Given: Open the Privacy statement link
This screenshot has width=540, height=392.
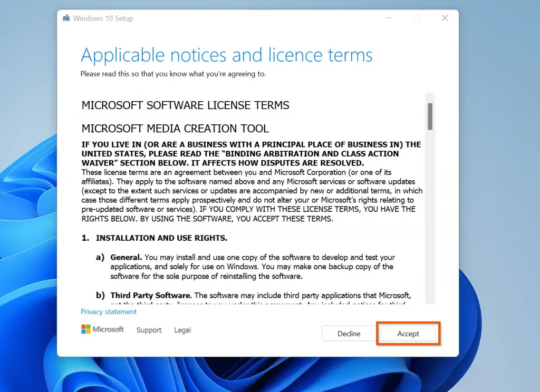Looking at the screenshot, I should click(109, 312).
